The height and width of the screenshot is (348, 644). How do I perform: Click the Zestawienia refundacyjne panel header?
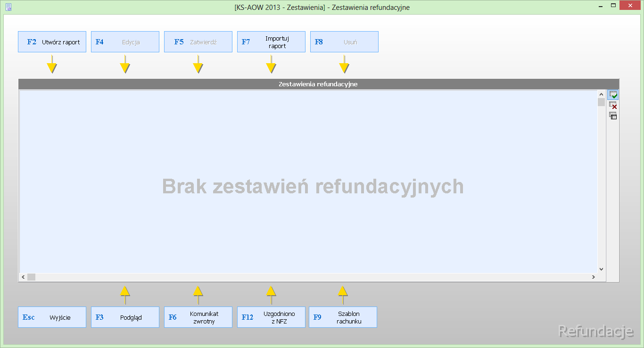[x=318, y=84]
